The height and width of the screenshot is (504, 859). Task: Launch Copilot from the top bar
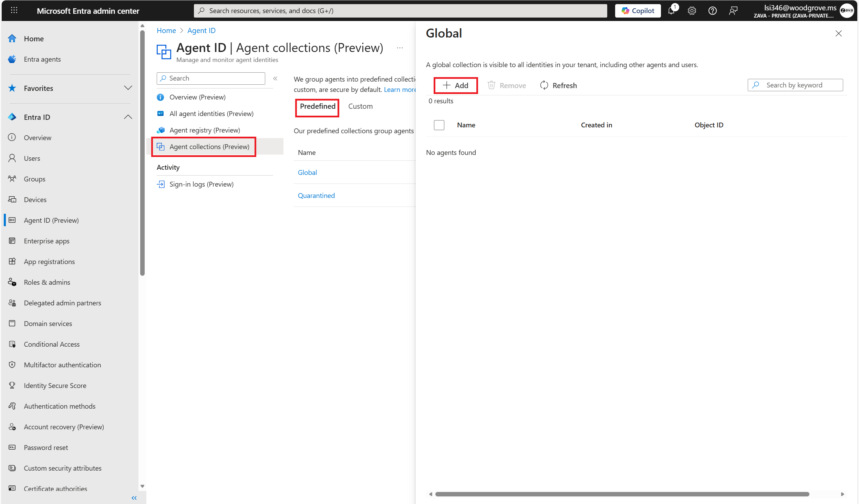coord(638,10)
